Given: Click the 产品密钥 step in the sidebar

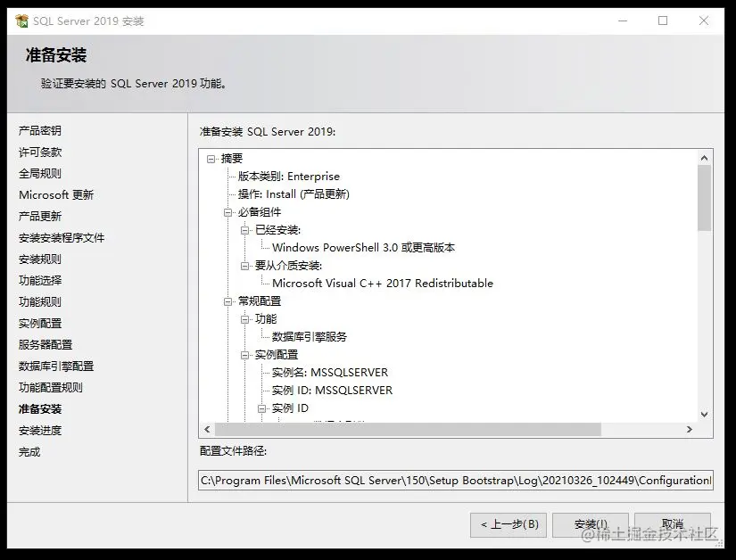Looking at the screenshot, I should tap(40, 130).
